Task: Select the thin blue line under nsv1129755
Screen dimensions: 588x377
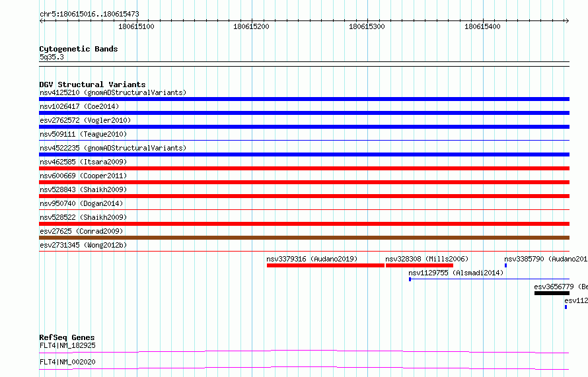Action: [x=489, y=279]
